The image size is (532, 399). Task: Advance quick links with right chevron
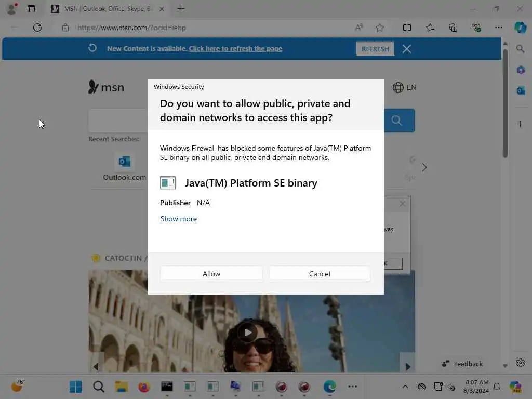point(424,167)
